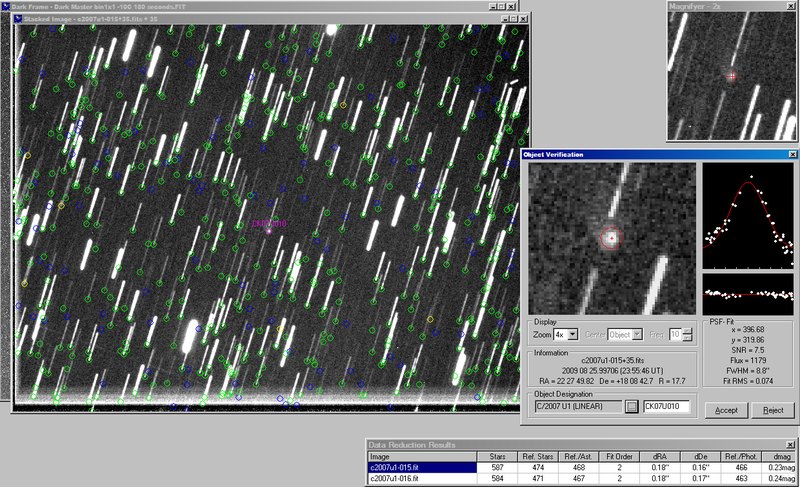The image size is (800, 487).
Task: Click the Magnifier 2x title bar
Action: click(x=732, y=6)
